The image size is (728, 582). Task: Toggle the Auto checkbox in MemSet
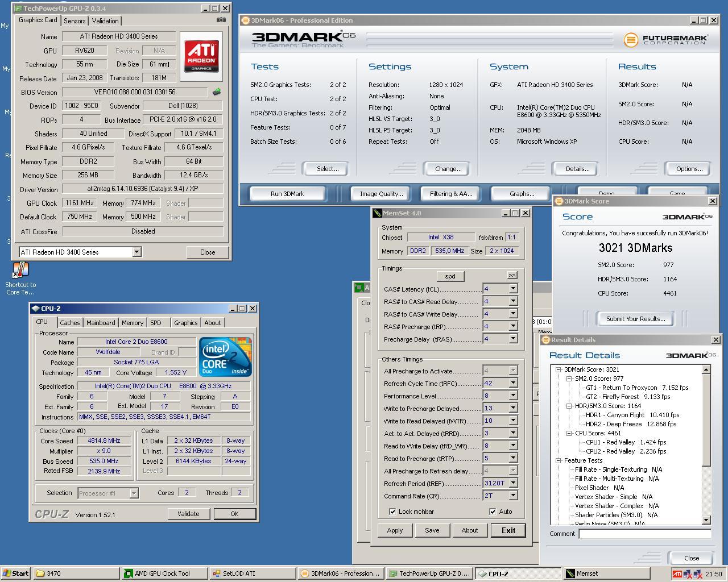tap(493, 512)
